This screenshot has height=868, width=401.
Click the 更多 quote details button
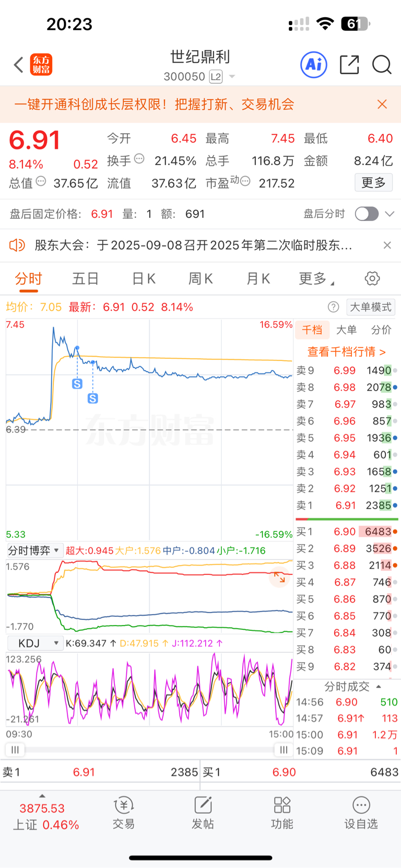coord(373,183)
